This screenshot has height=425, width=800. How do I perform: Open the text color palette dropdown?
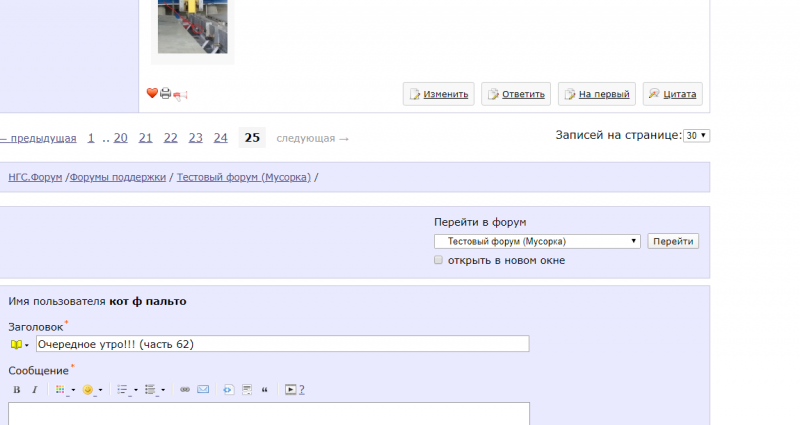(x=64, y=389)
